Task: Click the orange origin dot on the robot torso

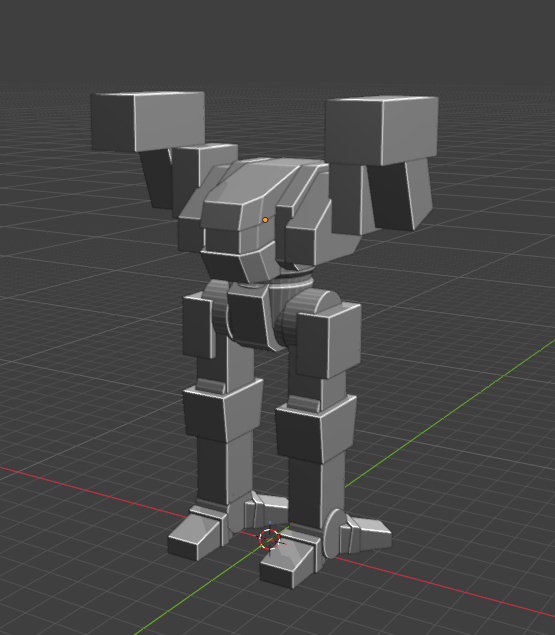Action: (x=265, y=220)
